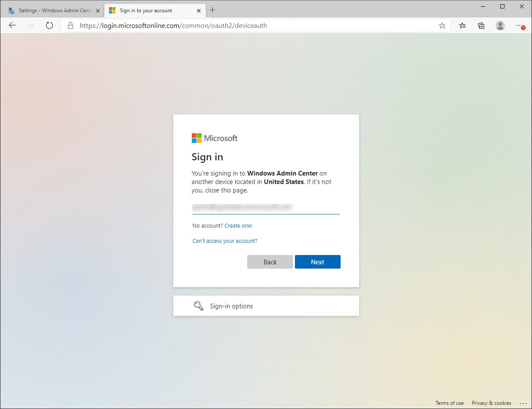Close the Sign in to your account tab
Image resolution: width=532 pixels, height=409 pixels.
(199, 10)
